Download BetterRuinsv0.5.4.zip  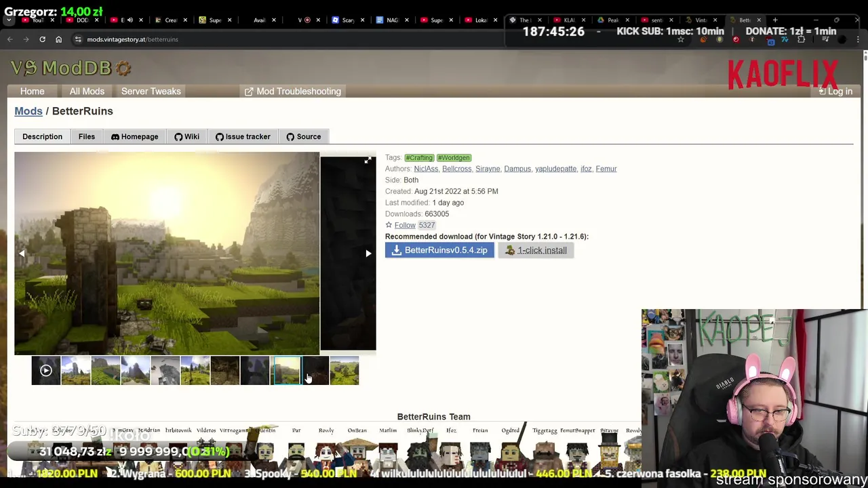pyautogui.click(x=439, y=251)
